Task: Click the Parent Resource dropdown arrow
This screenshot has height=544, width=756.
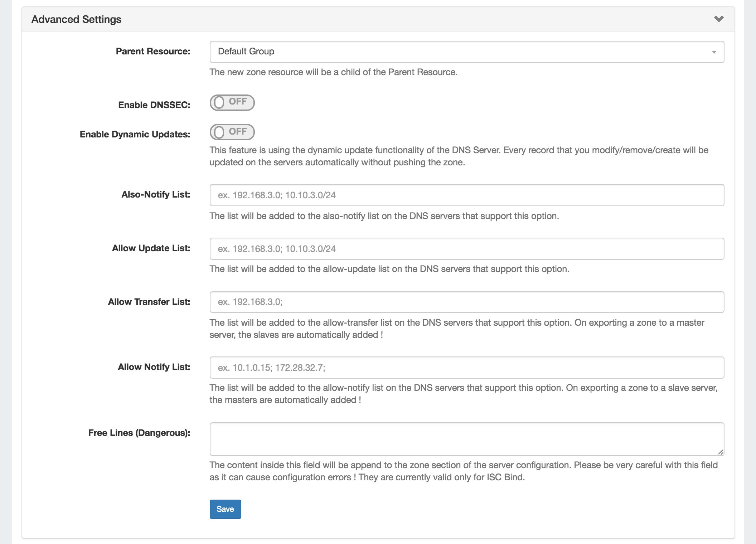Action: (x=714, y=52)
